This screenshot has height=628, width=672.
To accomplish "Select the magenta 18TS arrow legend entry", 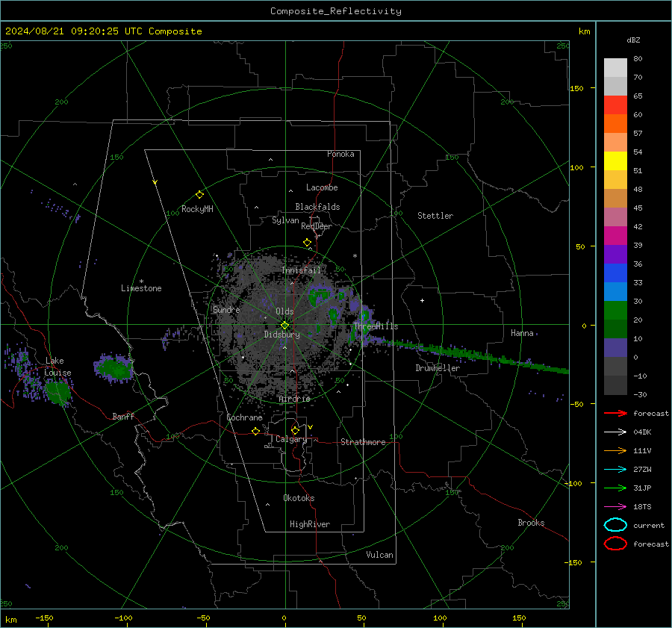I will click(615, 507).
